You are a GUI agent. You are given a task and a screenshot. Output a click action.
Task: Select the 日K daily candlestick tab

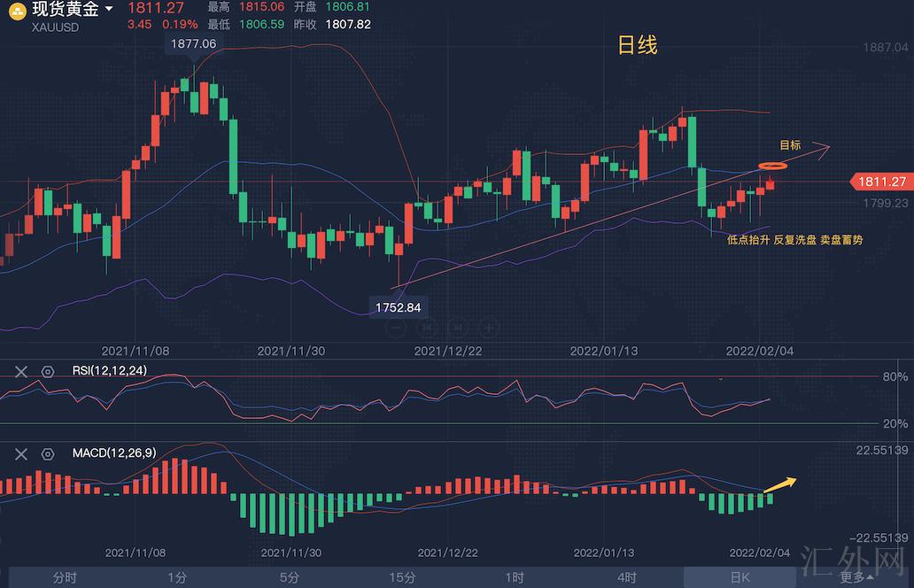click(740, 577)
